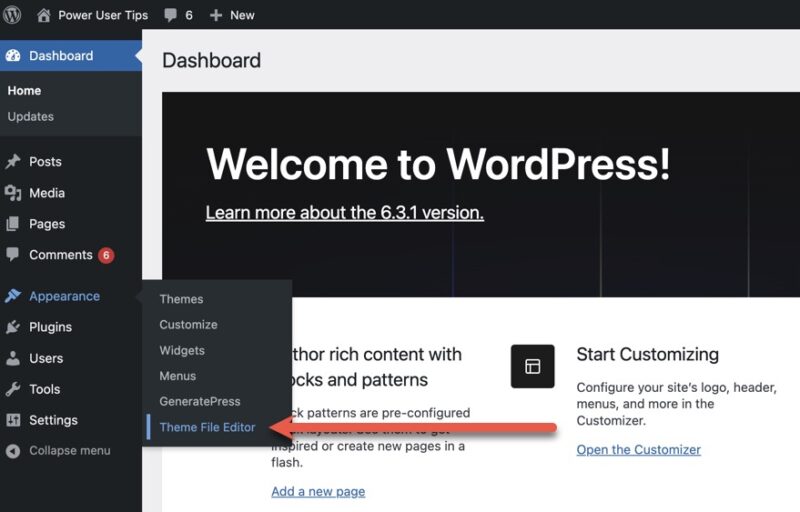The image size is (800, 512).
Task: Open the comments bubble icon in admin bar
Action: click(x=170, y=15)
